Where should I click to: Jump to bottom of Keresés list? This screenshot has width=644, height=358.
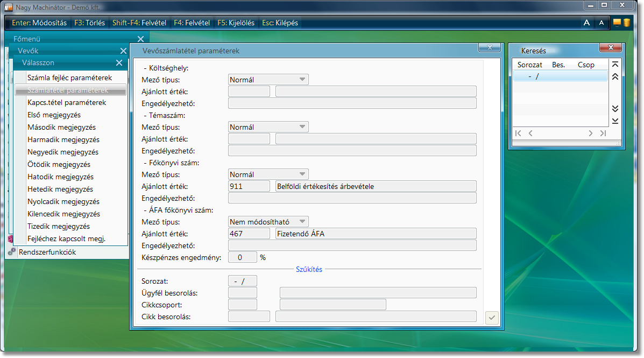click(x=615, y=121)
